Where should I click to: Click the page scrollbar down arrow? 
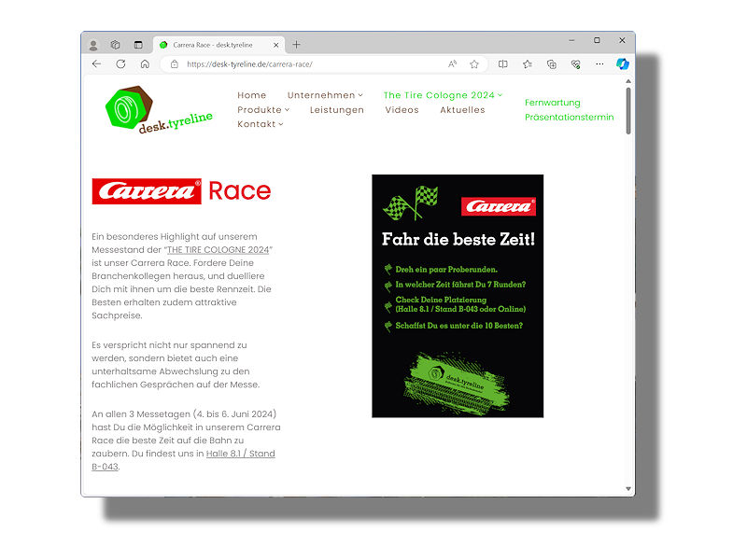click(628, 488)
